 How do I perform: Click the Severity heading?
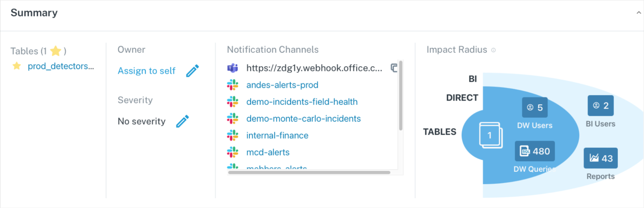135,100
